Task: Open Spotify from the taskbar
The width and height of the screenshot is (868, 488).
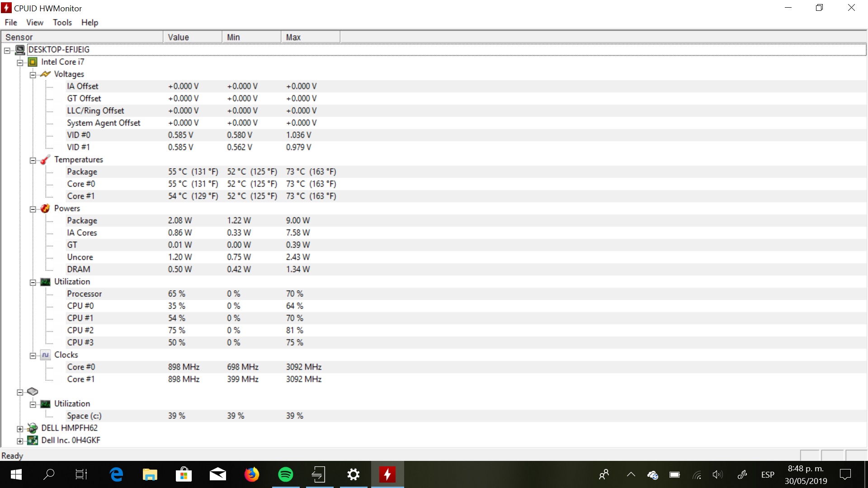Action: click(286, 474)
